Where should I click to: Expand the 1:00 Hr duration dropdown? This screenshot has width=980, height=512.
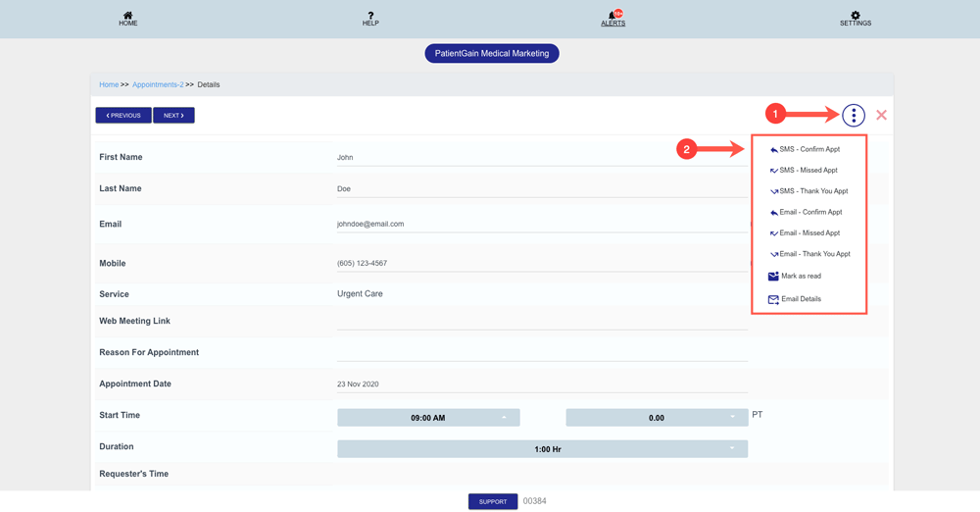point(542,449)
